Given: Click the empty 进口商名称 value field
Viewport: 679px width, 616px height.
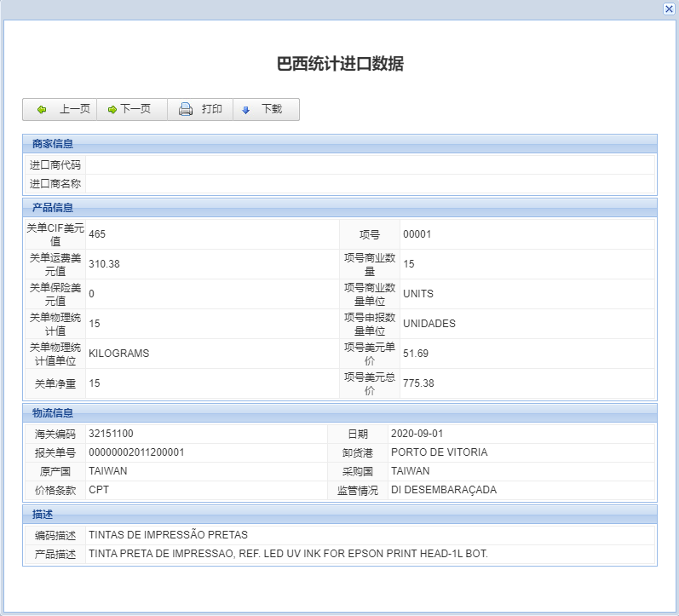Looking at the screenshot, I should (370, 183).
